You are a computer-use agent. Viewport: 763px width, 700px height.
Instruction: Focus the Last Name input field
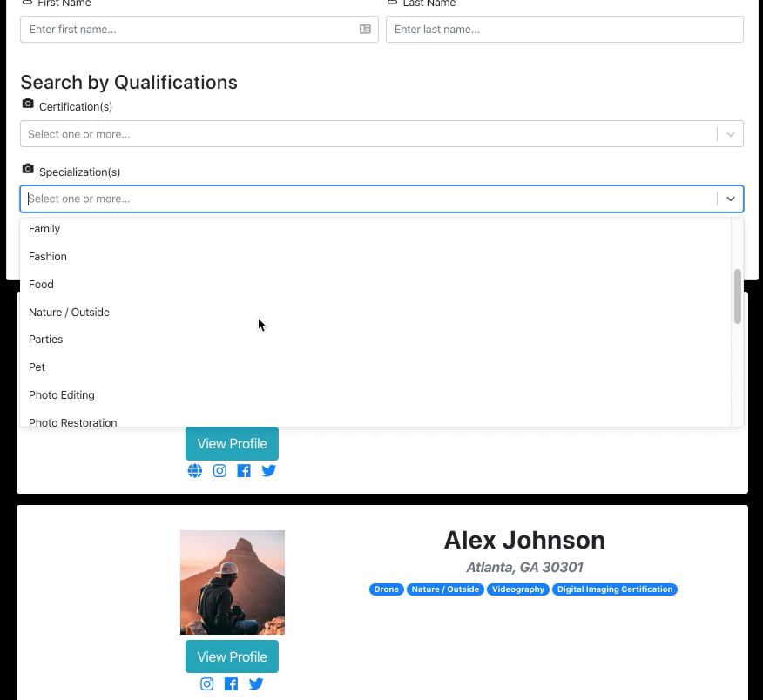564,30
